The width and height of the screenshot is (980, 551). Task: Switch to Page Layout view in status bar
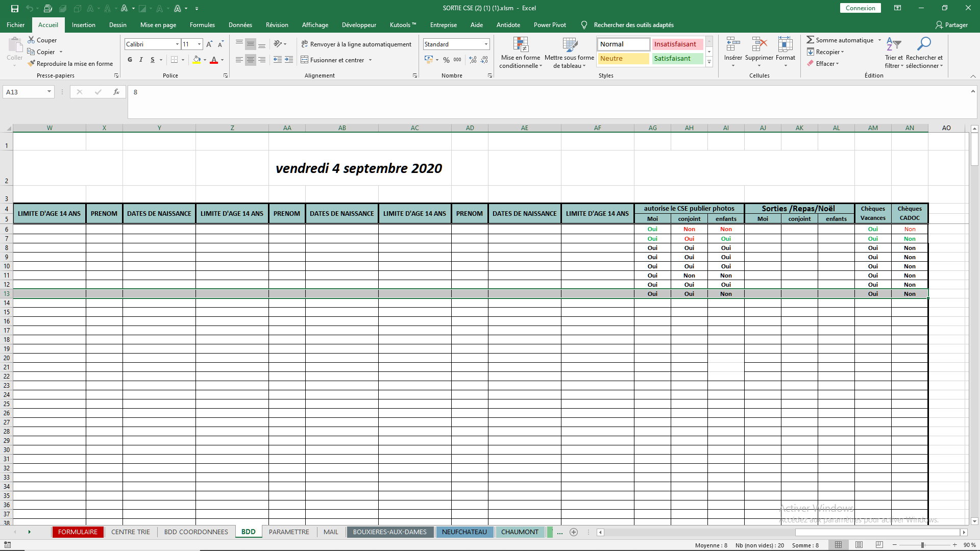click(859, 545)
